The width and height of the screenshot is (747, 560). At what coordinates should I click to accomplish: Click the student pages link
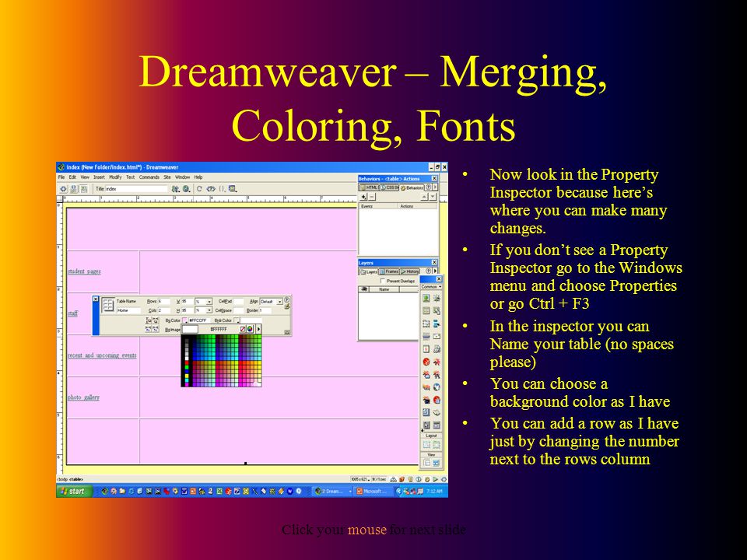pos(84,271)
